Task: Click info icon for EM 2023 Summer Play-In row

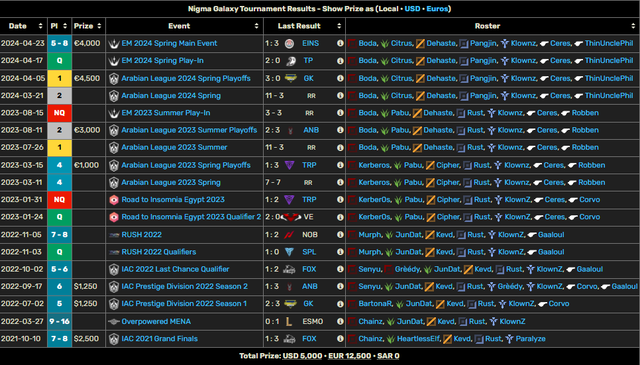Action: [340, 113]
